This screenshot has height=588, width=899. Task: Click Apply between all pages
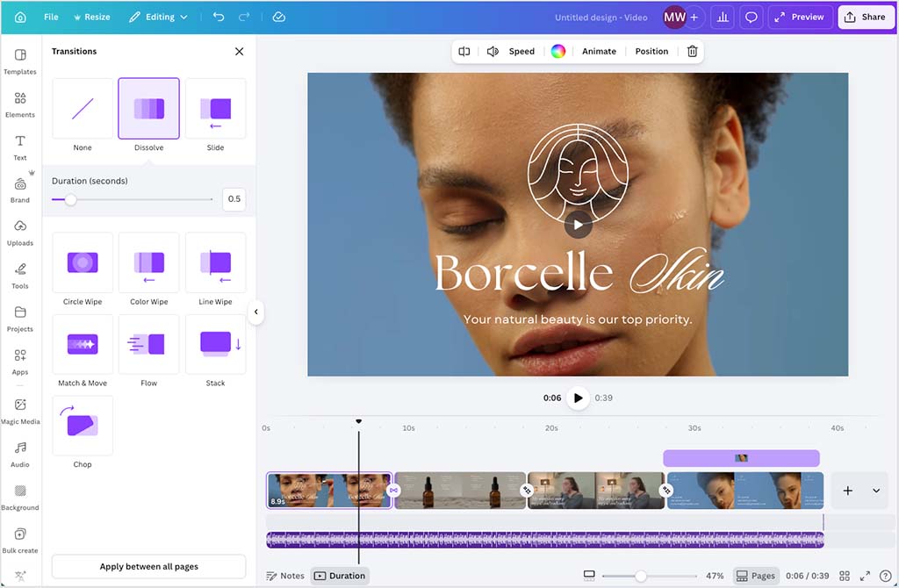[x=149, y=566]
